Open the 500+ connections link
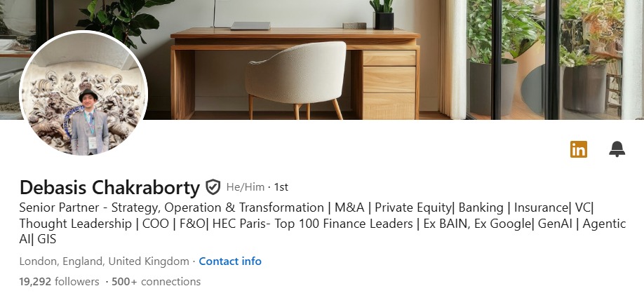This screenshot has height=293, width=644. pos(156,281)
